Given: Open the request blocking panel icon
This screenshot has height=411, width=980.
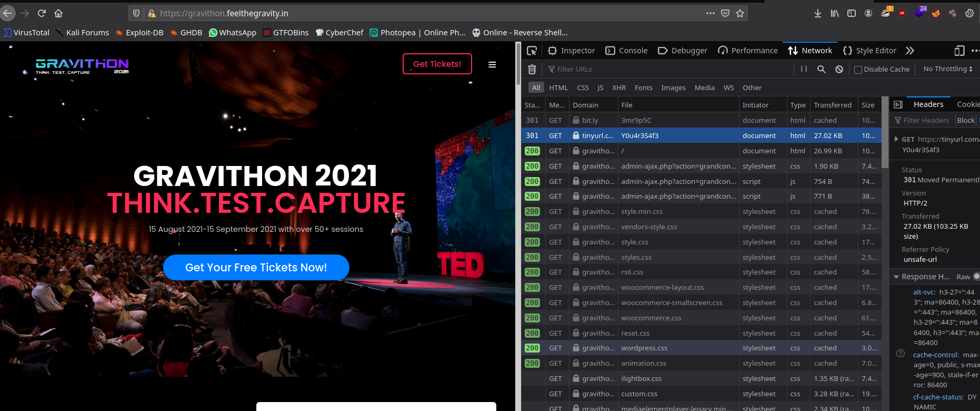Looking at the screenshot, I should 839,69.
